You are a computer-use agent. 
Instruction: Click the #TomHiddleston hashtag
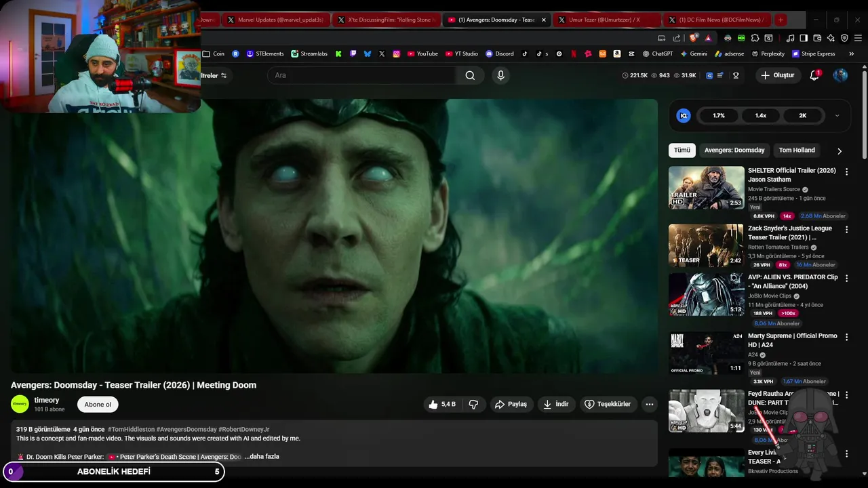(131, 430)
